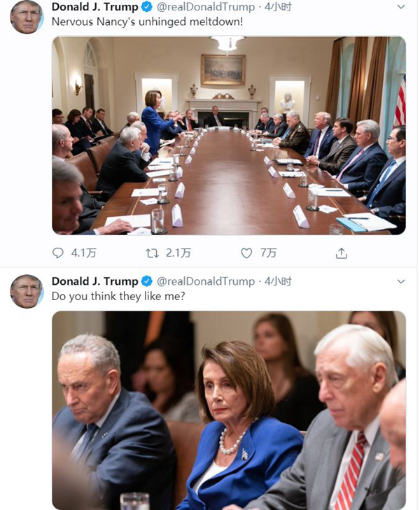Open profile avatar on second tweet
Screen dimensions: 420x510
tap(27, 291)
